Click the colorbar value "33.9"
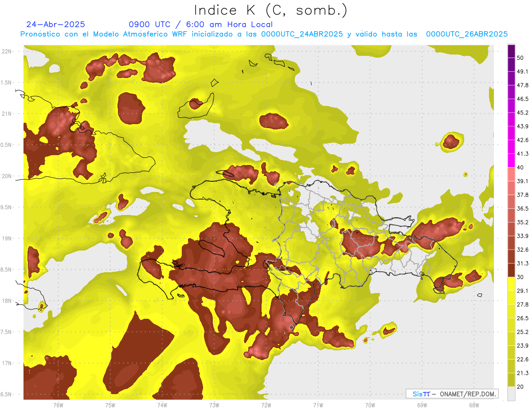 tap(523, 236)
